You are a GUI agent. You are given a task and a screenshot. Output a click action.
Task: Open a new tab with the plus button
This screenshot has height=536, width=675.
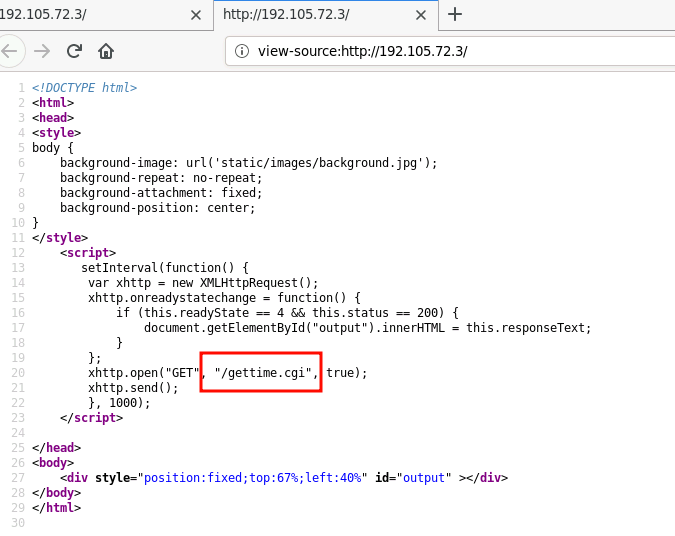point(455,15)
